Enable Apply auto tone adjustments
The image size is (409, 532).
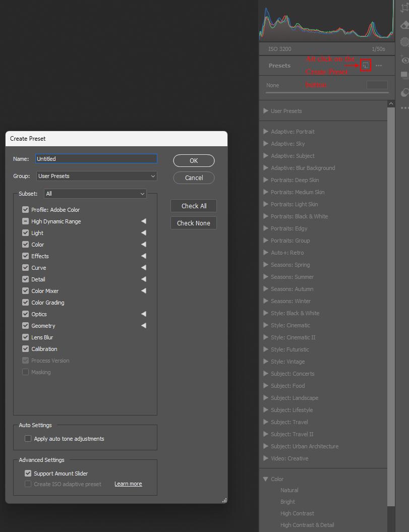28,438
